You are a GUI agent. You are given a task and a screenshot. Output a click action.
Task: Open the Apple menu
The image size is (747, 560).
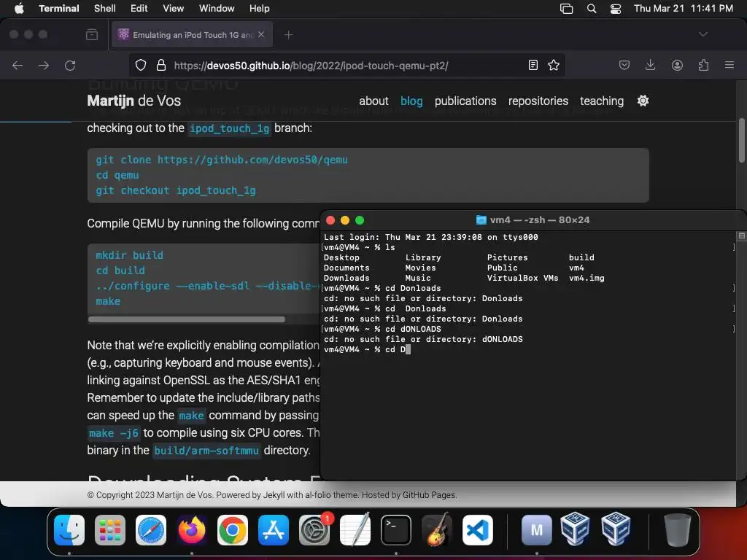coord(19,8)
